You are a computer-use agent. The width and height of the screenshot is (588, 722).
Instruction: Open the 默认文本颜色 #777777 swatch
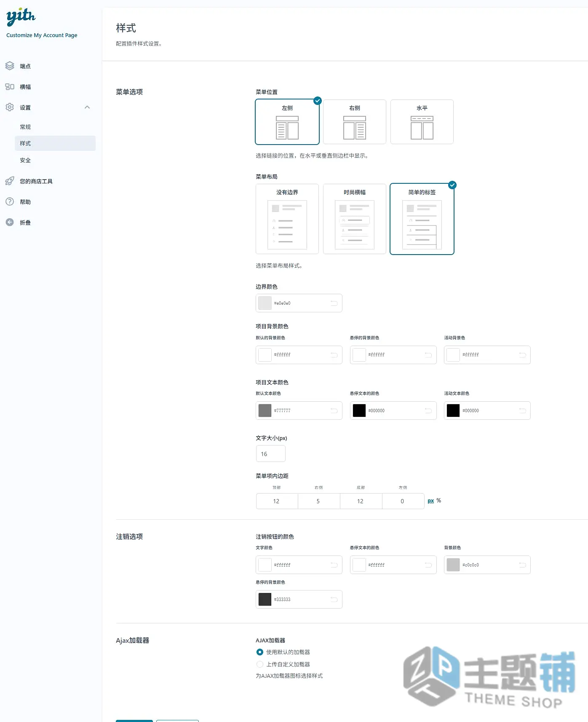tap(265, 411)
